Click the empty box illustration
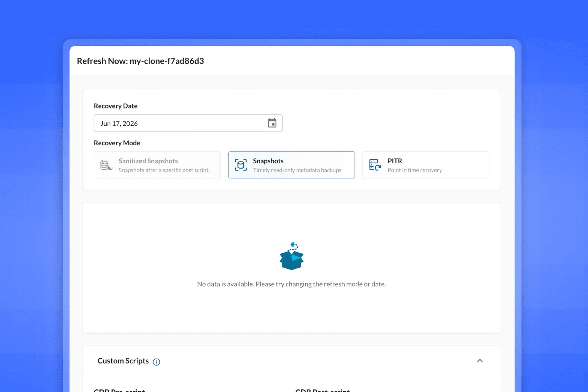 click(292, 256)
